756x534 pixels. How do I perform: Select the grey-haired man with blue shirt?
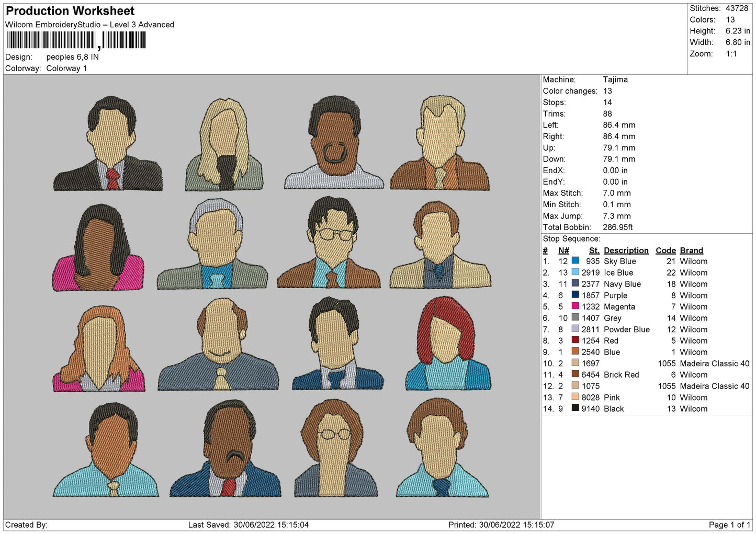[x=212, y=244]
